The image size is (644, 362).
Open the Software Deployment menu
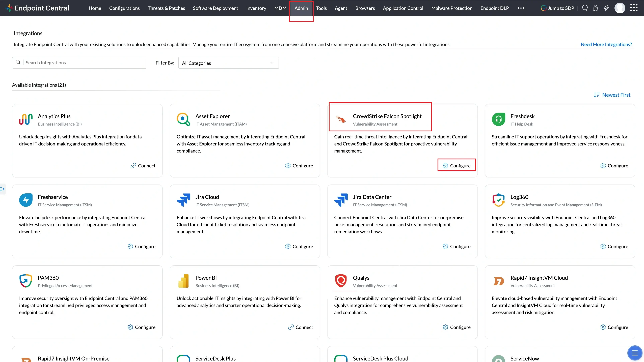215,8
